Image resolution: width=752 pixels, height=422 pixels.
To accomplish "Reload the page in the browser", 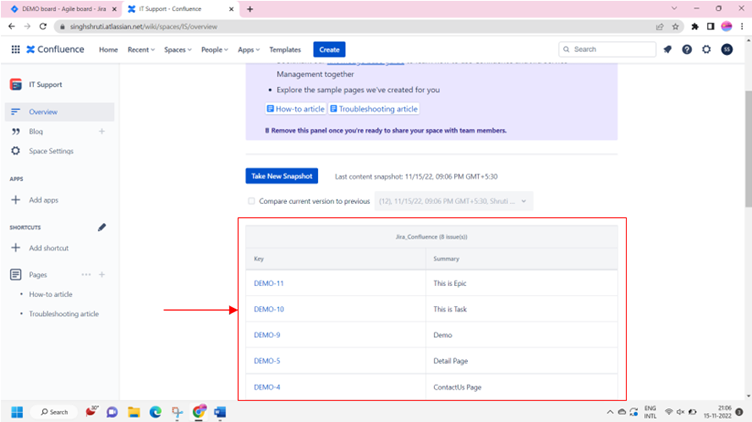I will point(43,26).
